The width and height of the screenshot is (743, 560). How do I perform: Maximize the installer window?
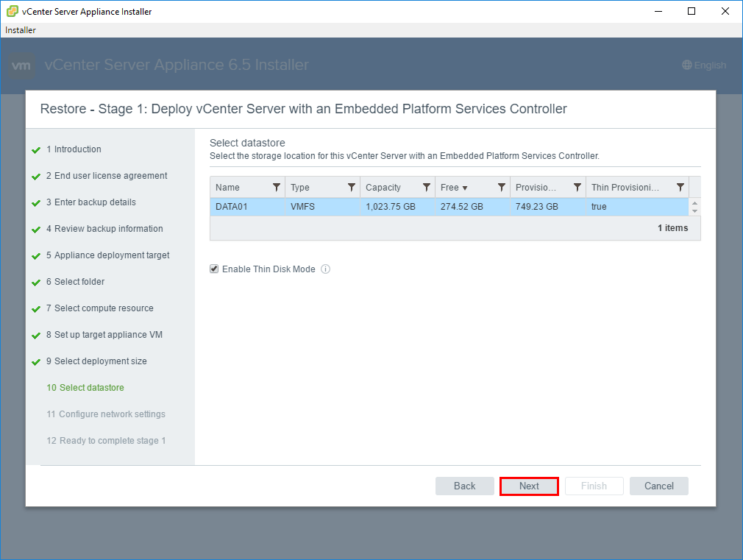pyautogui.click(x=692, y=11)
